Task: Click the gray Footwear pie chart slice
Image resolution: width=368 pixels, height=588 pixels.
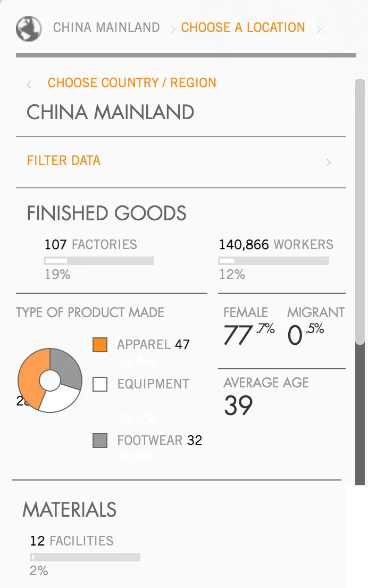Action: pos(68,367)
